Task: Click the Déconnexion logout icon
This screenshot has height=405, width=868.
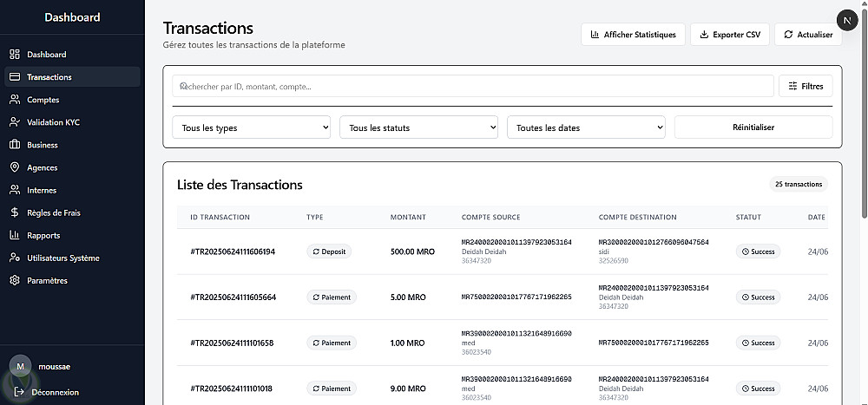Action: click(x=18, y=392)
